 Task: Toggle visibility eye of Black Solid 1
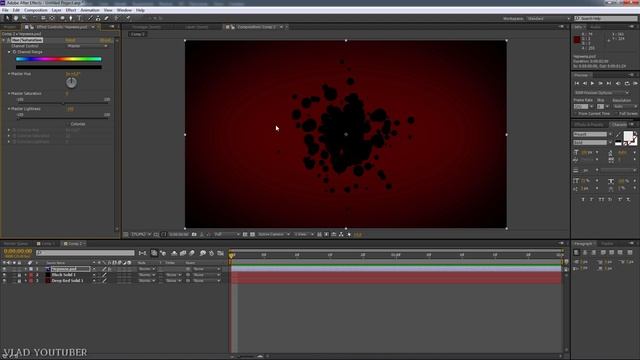point(4,275)
